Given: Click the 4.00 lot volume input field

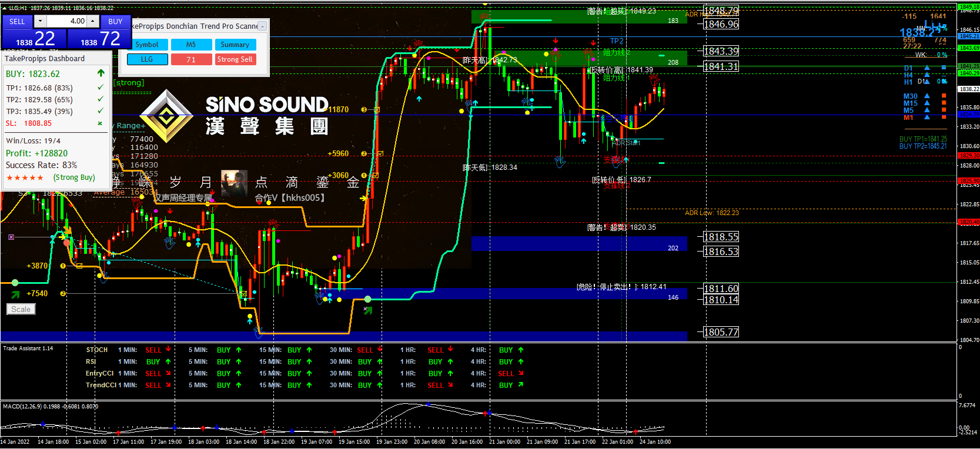Looking at the screenshot, I should pyautogui.click(x=67, y=21).
